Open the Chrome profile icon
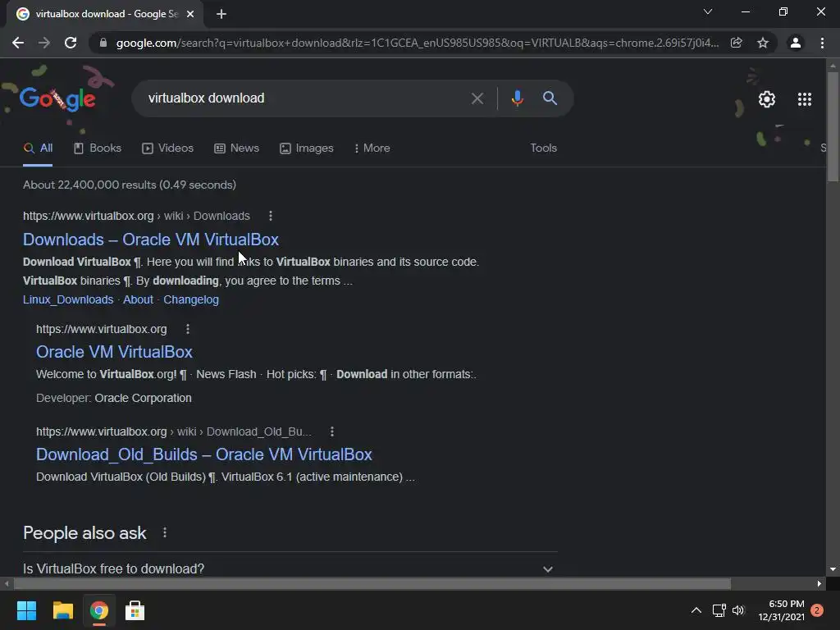840x630 pixels. pyautogui.click(x=796, y=43)
